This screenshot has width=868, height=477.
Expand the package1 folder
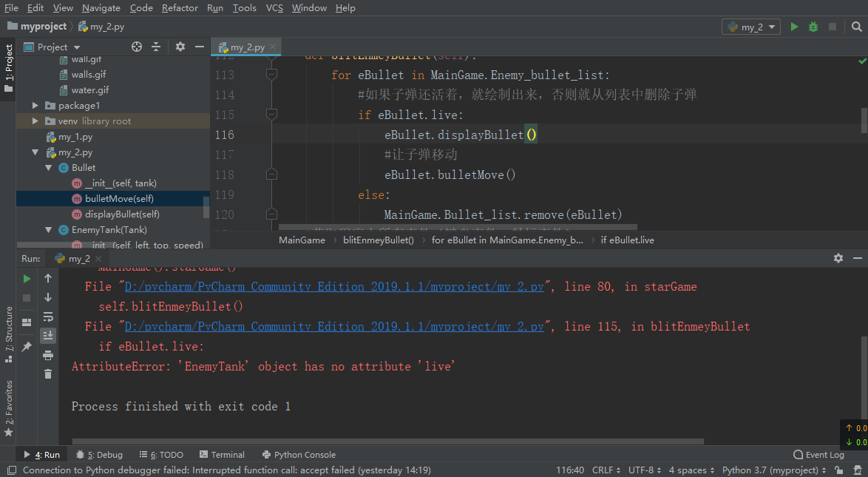(35, 105)
